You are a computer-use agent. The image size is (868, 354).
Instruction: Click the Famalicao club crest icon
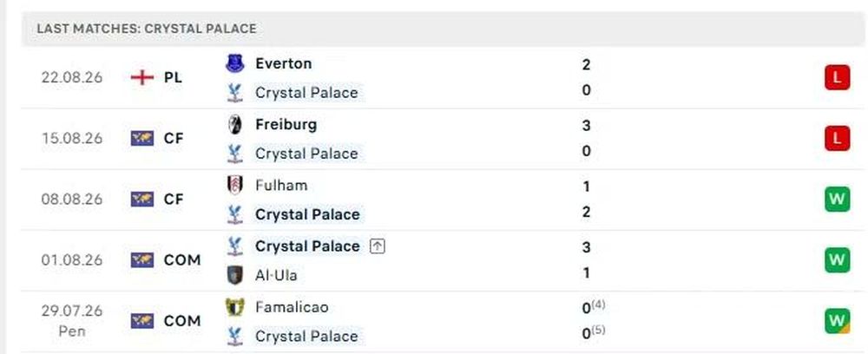pyautogui.click(x=234, y=307)
